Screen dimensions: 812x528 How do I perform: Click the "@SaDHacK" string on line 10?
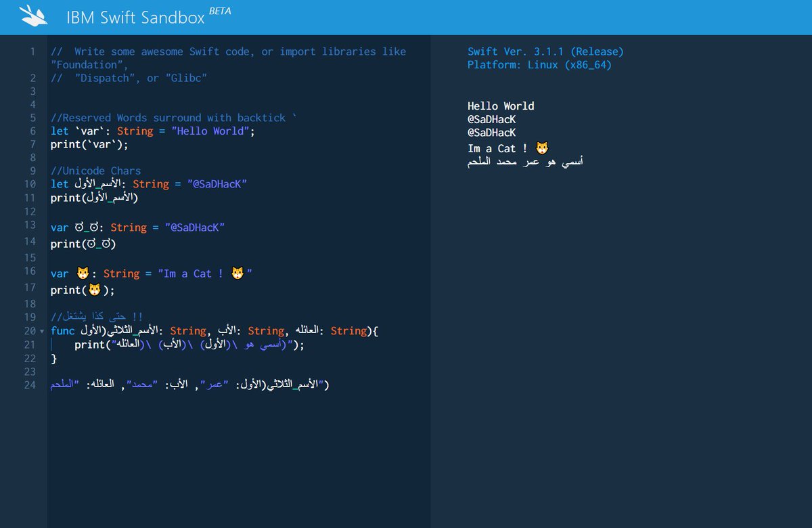pos(217,184)
